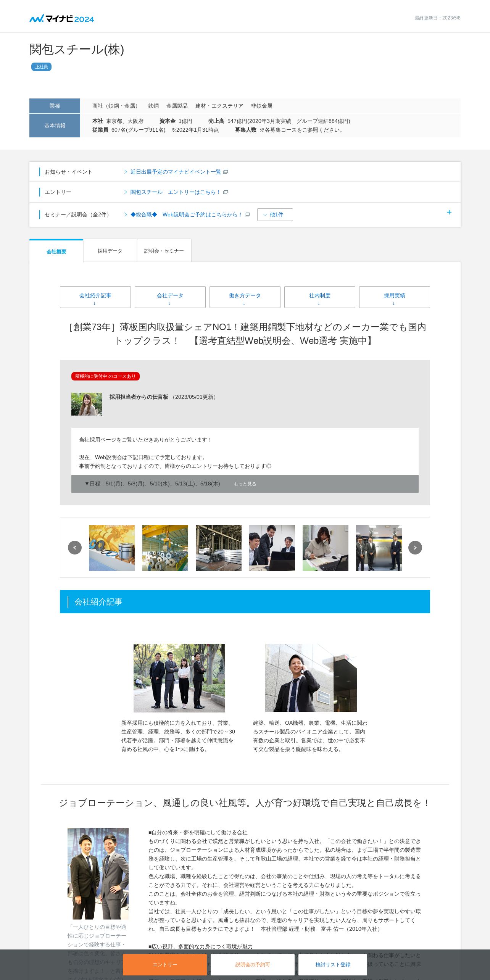The height and width of the screenshot is (980, 490).
Task: Select the 会社概要 tab
Action: 56,251
